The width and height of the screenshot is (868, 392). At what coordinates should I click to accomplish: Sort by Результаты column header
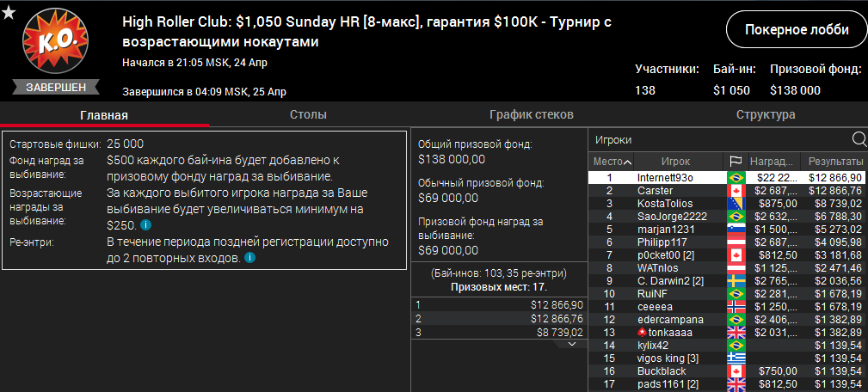[834, 162]
